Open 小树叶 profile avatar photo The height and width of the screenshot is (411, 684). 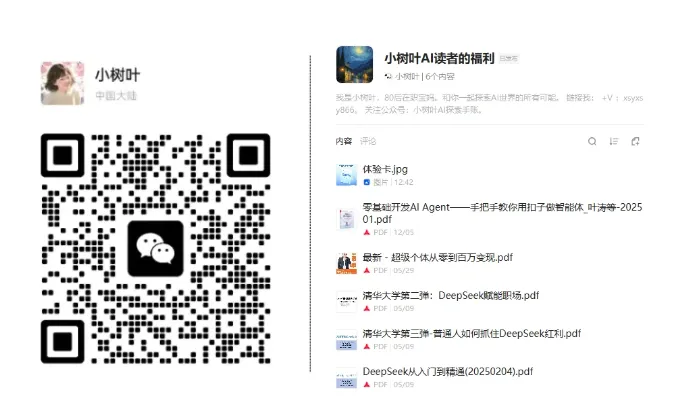click(62, 83)
